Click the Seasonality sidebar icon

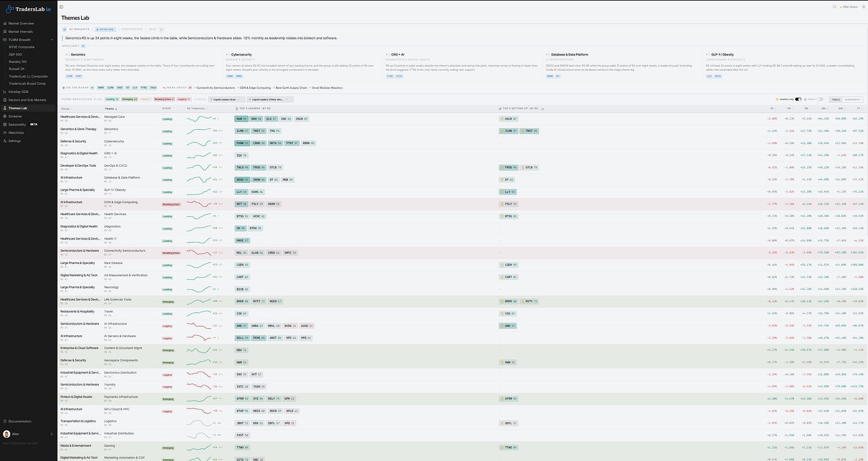[x=5, y=124]
